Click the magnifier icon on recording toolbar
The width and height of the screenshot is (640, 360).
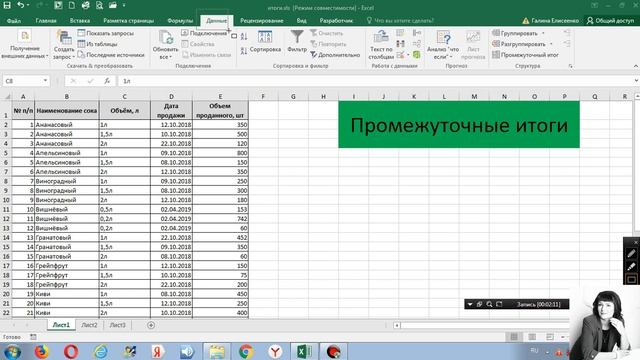[x=489, y=304]
